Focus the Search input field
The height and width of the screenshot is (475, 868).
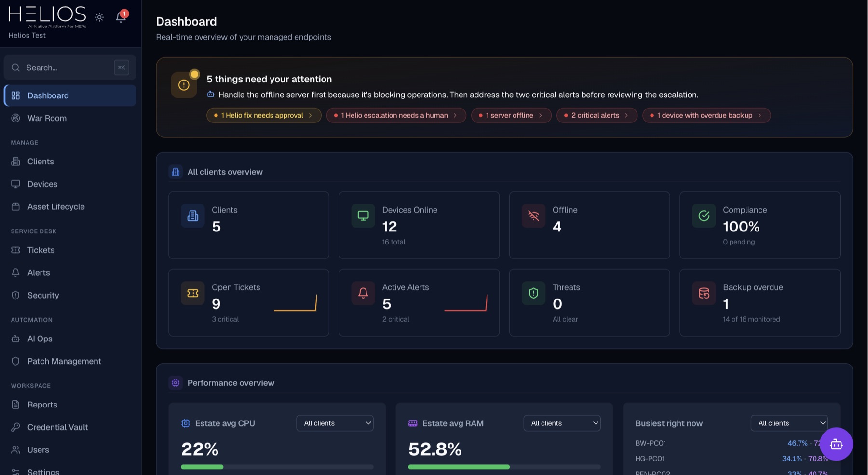click(70, 68)
